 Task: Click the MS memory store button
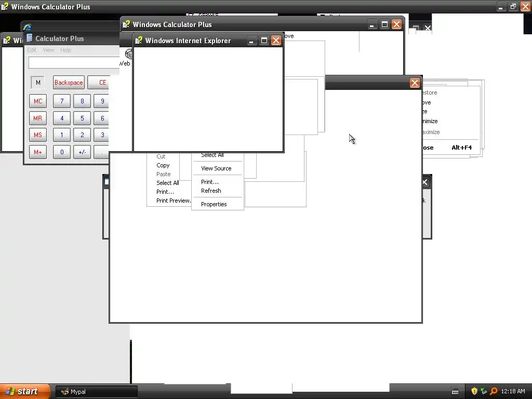pyautogui.click(x=37, y=135)
